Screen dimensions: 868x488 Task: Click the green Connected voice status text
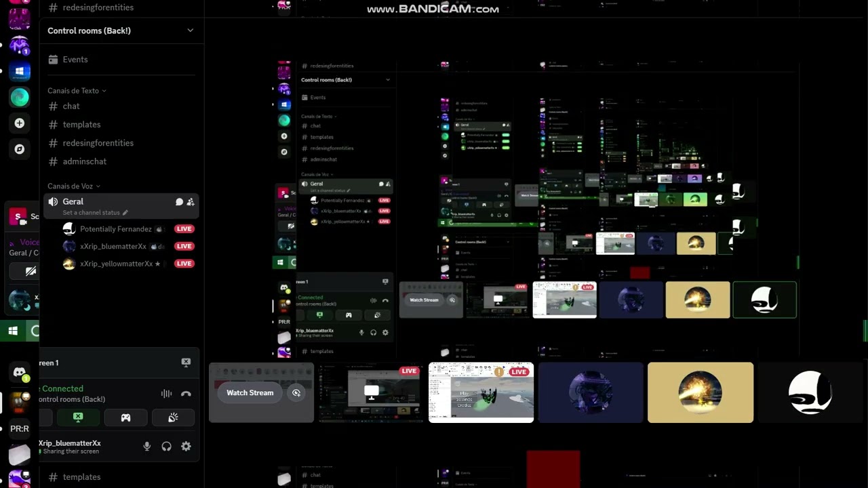(x=62, y=388)
